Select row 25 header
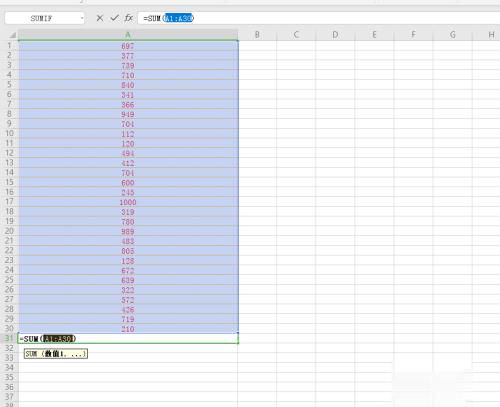 pyautogui.click(x=9, y=279)
